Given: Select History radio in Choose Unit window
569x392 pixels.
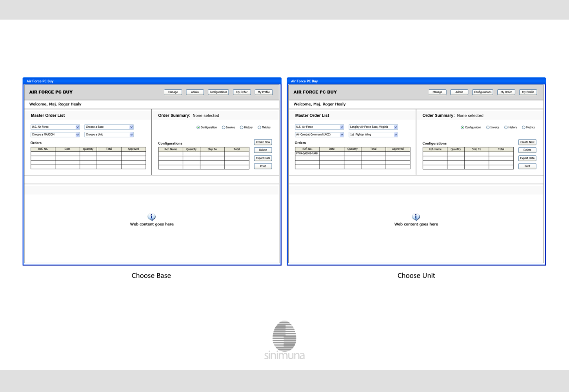Looking at the screenshot, I should click(506, 127).
